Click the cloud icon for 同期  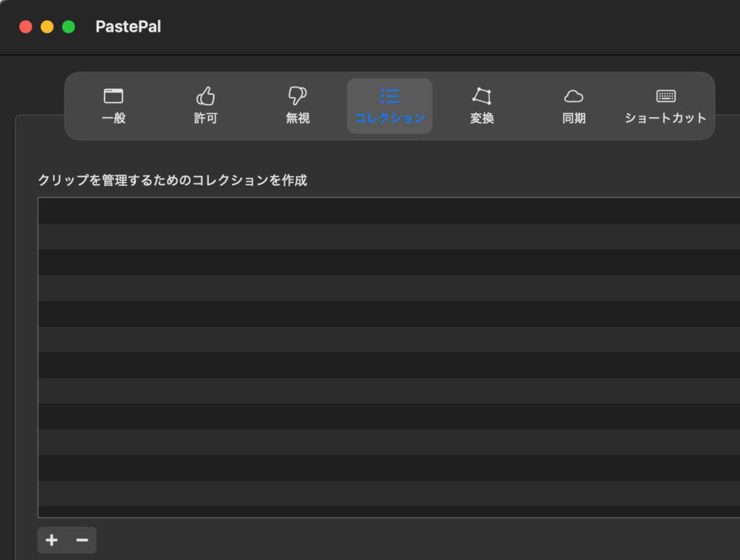[x=574, y=96]
